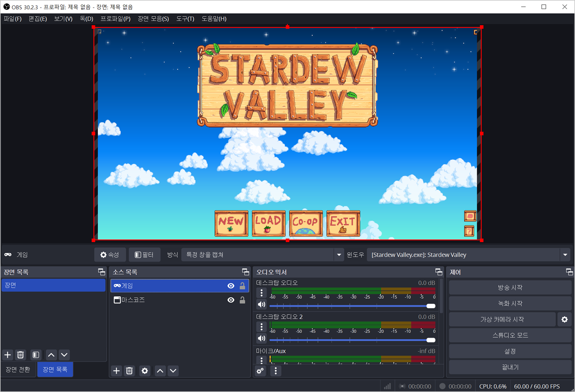Open the 독(D) menu
The image size is (575, 392).
87,19
